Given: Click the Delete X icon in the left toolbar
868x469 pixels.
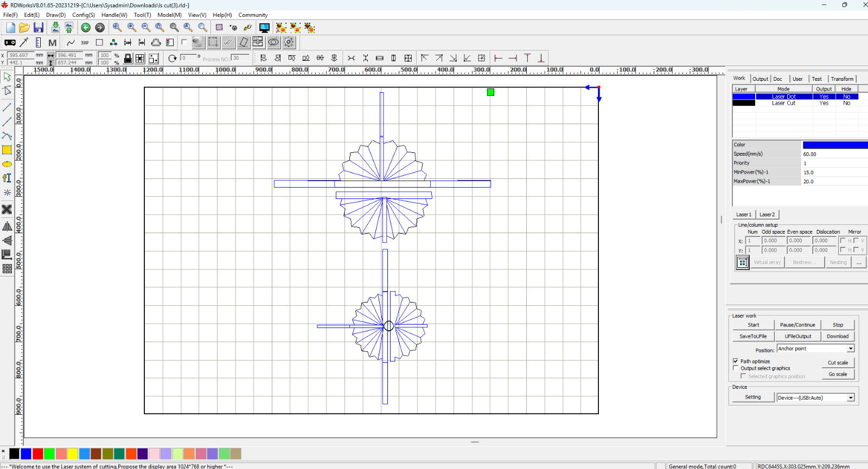Looking at the screenshot, I should click(x=7, y=209).
